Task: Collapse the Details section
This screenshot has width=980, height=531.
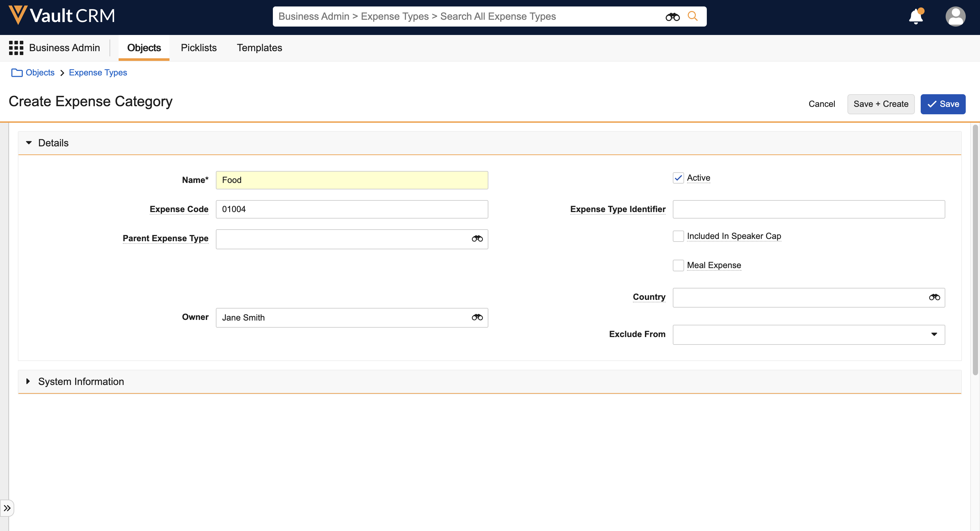Action: pyautogui.click(x=29, y=143)
